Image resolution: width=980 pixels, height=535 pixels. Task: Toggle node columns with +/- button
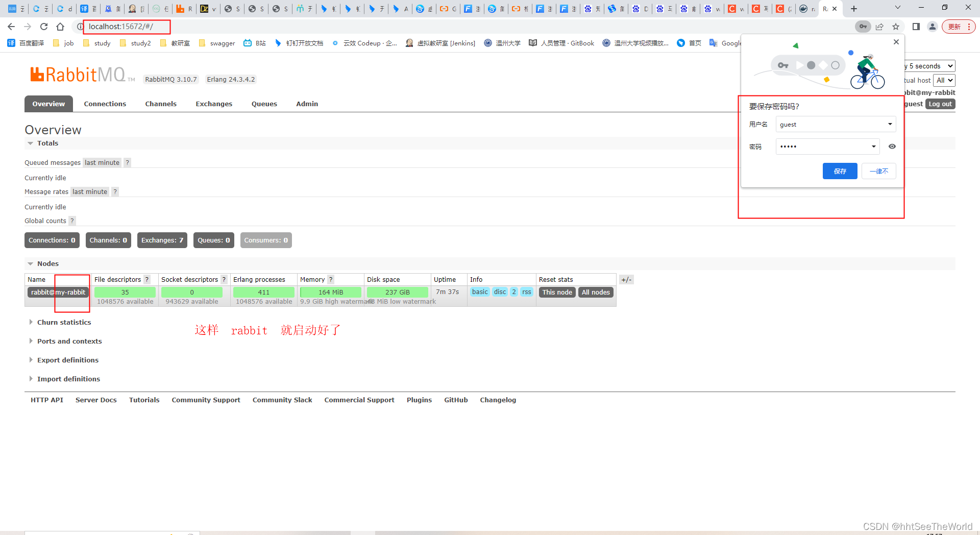click(626, 280)
